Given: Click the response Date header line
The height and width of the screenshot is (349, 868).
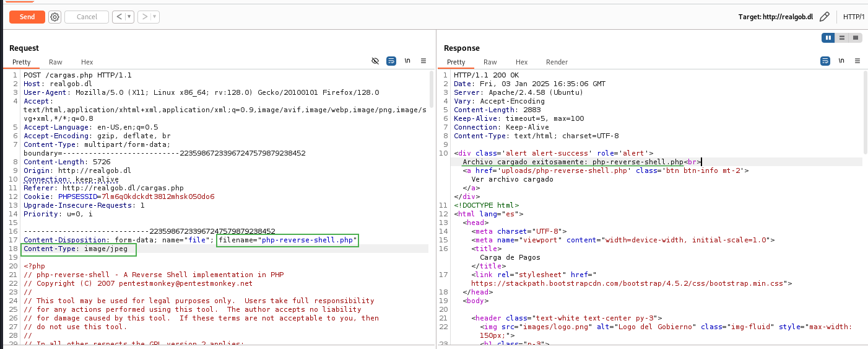Looking at the screenshot, I should coord(530,84).
